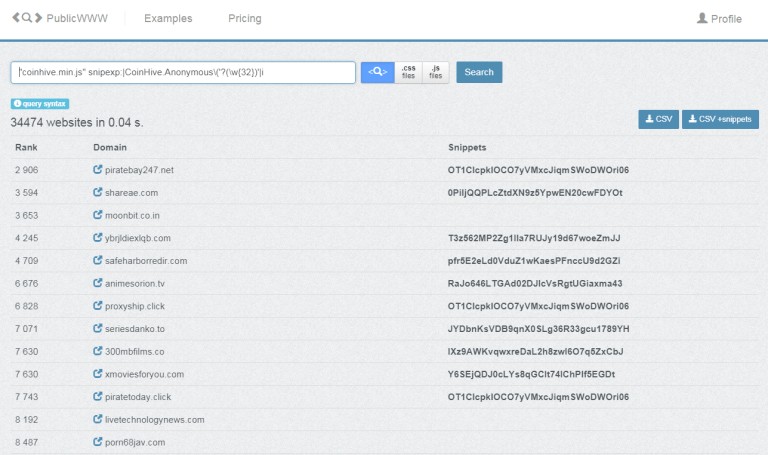This screenshot has height=455, width=768.
Task: Open the Profile menu
Action: click(719, 19)
